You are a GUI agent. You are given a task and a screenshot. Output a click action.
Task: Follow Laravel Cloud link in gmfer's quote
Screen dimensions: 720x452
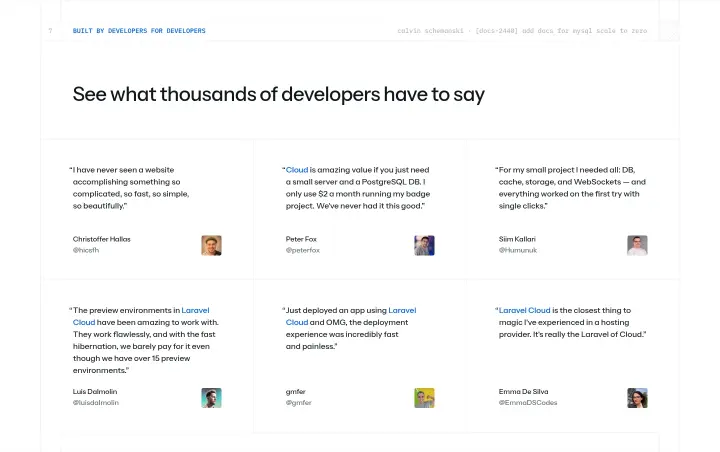click(x=402, y=311)
